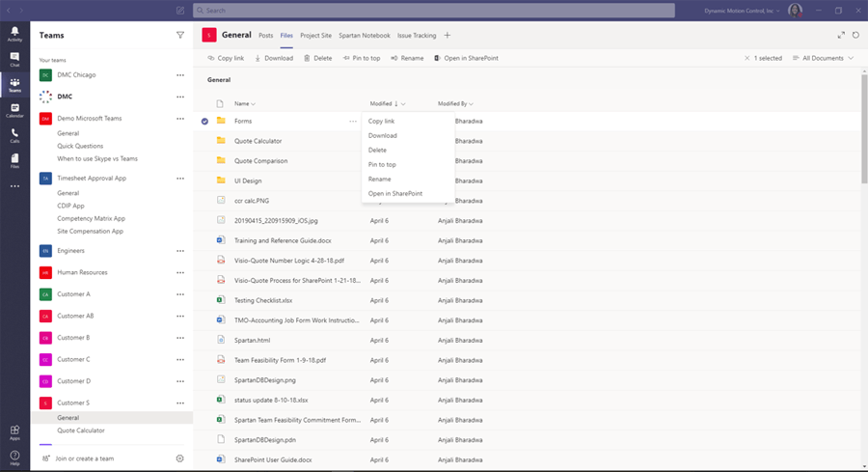Reload the tab with refresh icon
Screen dimensions: 868x472
tap(855, 35)
